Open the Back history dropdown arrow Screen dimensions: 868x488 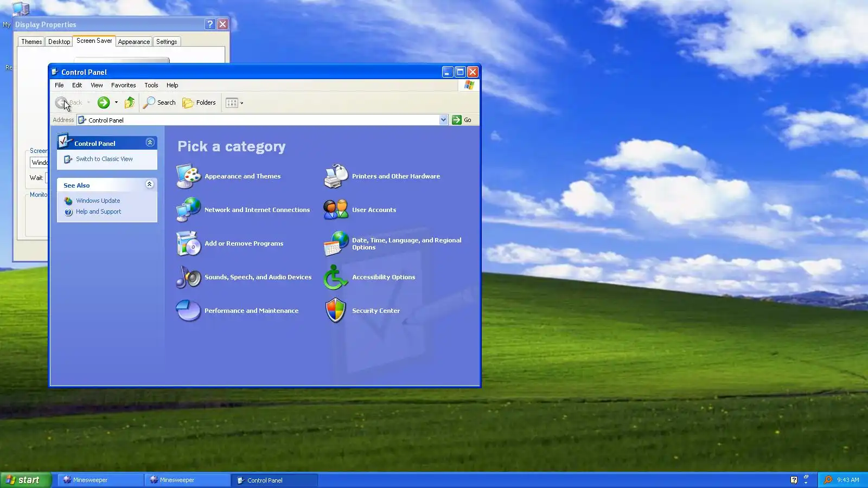(88, 102)
